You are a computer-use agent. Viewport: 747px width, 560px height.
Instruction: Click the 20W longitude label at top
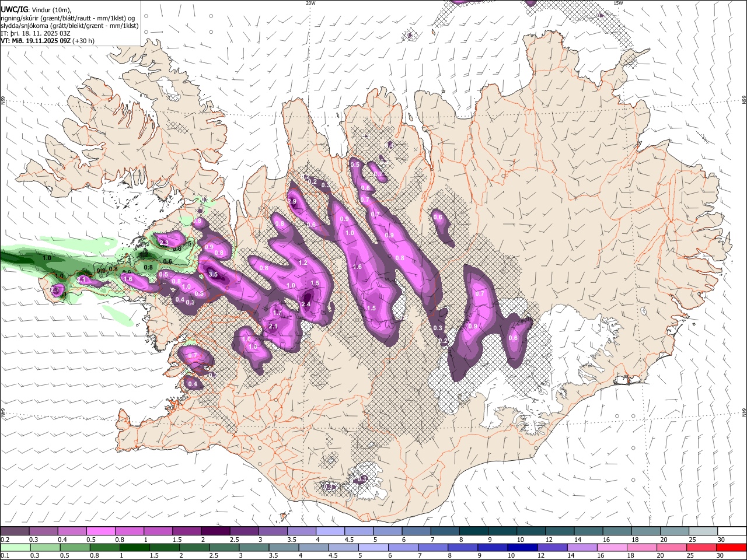point(310,3)
